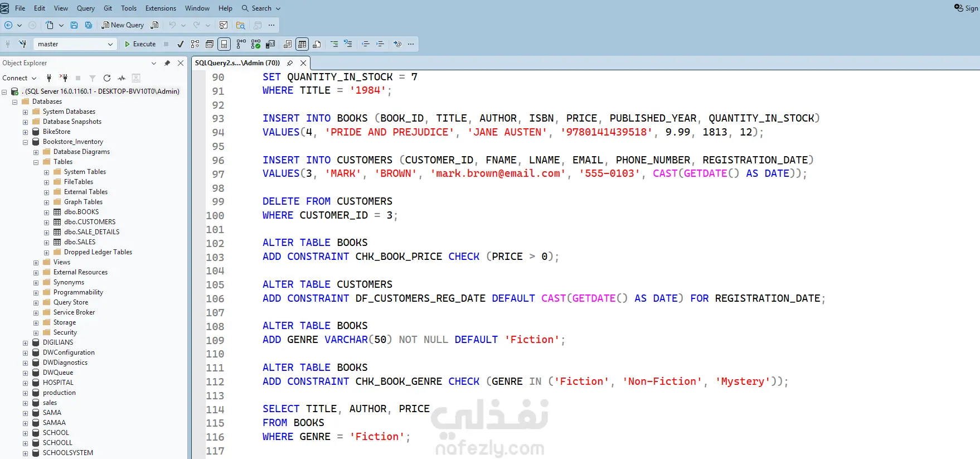Parse the query with the checkmark icon
This screenshot has width=980, height=459.
(x=181, y=44)
